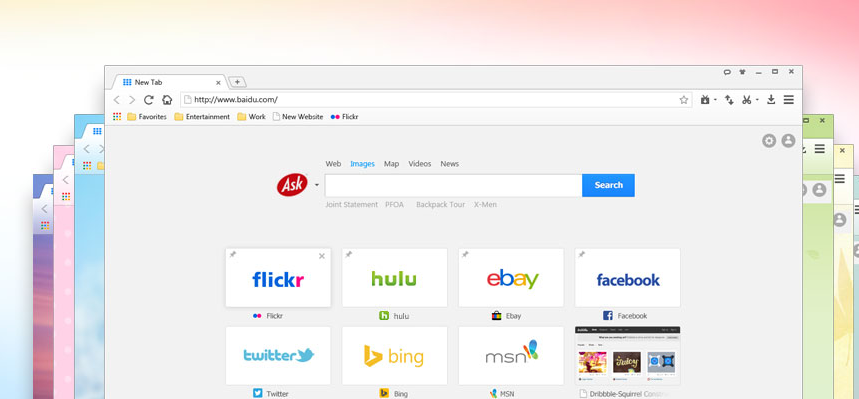Open the chat bubble feedback icon in title bar
This screenshot has height=399, width=859.
tap(728, 72)
